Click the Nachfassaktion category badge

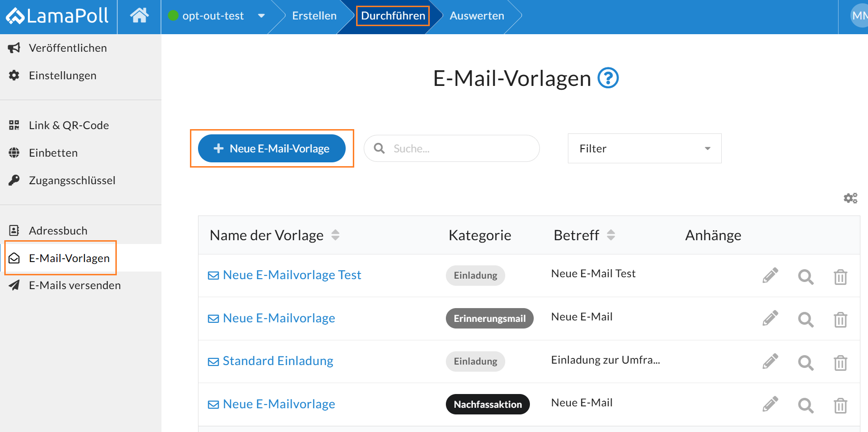tap(488, 404)
